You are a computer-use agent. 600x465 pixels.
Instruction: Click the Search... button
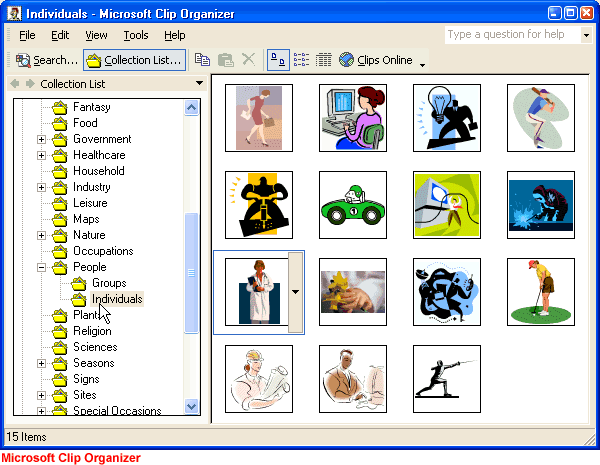[46, 60]
